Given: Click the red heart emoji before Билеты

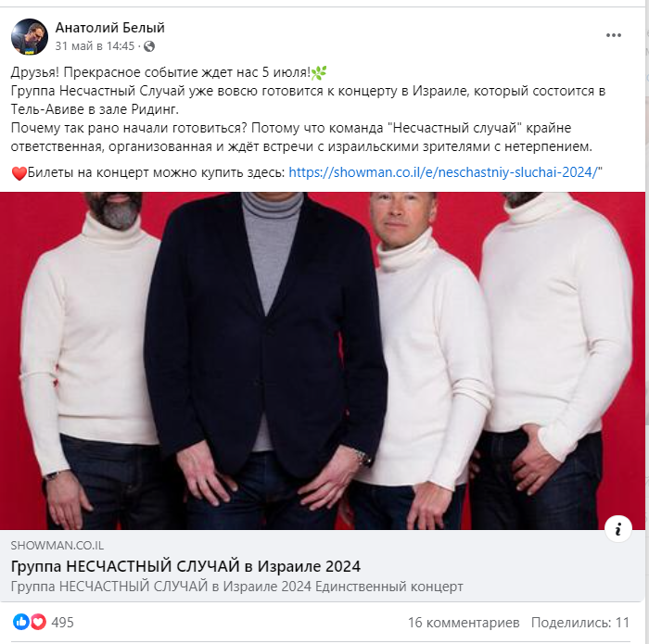Looking at the screenshot, I should tap(19, 173).
